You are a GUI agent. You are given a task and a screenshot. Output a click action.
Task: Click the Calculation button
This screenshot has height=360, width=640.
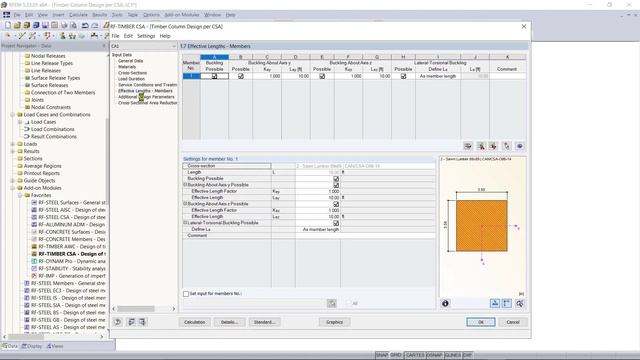(x=195, y=322)
